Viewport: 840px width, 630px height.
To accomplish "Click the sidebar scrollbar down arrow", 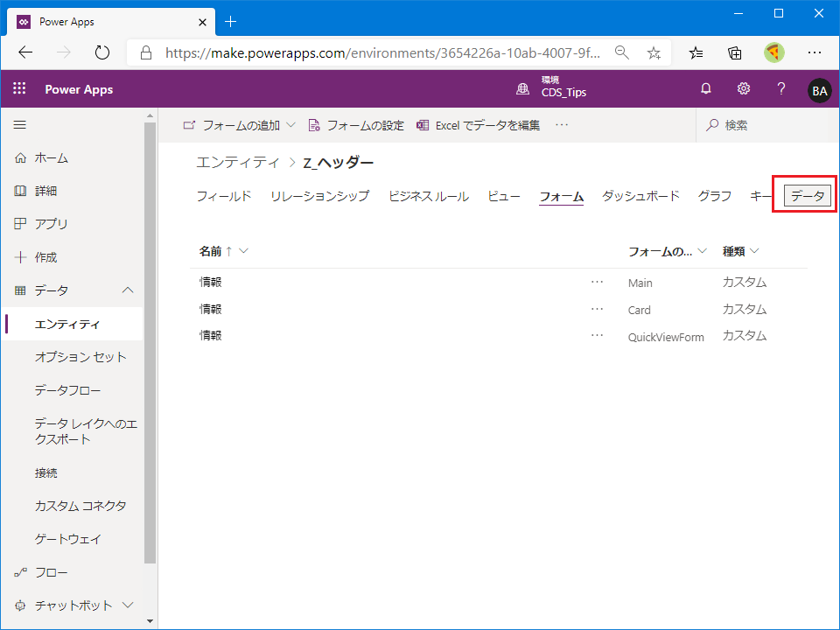I will point(150,621).
